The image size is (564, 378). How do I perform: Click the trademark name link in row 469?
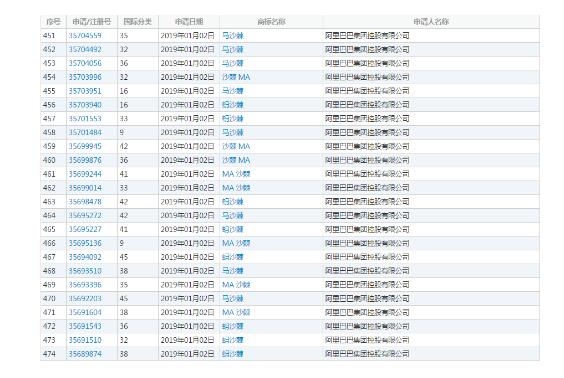click(236, 285)
